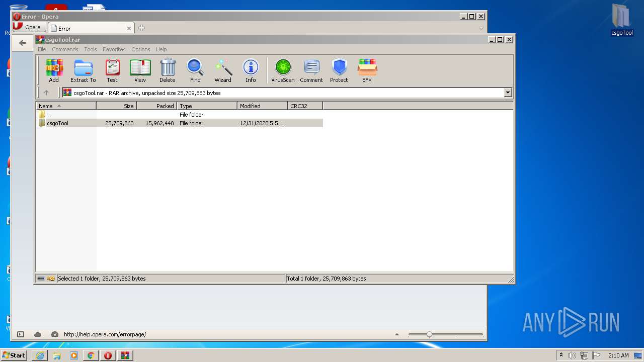Click the Protect shield icon
This screenshot has height=362, width=644.
pyautogui.click(x=339, y=70)
